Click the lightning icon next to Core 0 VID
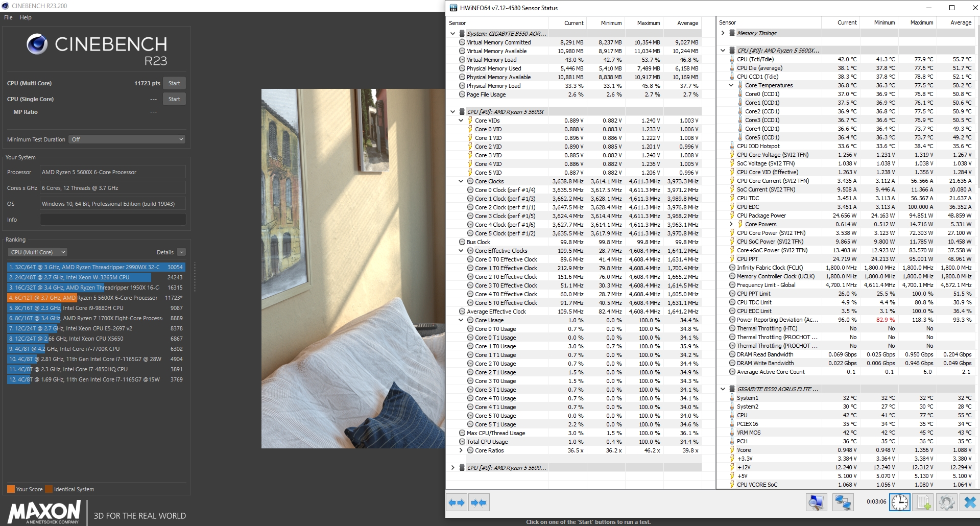Viewport: 980px width, 526px height. (470, 129)
